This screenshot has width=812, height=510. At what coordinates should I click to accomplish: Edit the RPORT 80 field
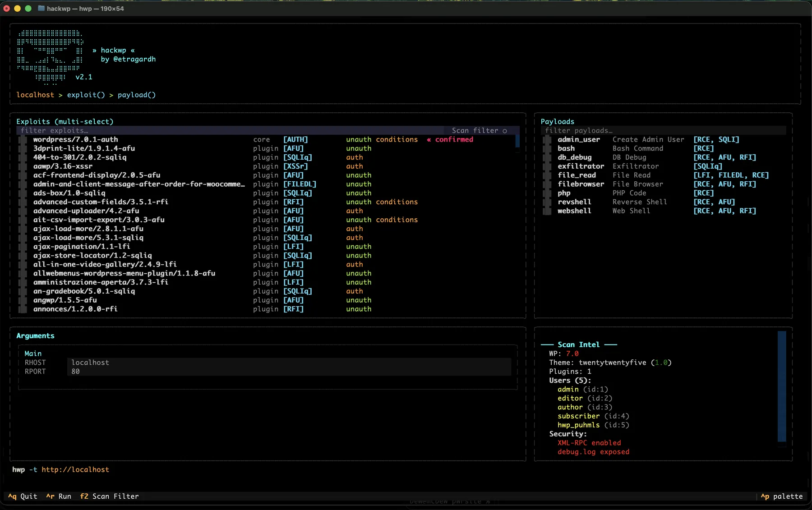289,372
